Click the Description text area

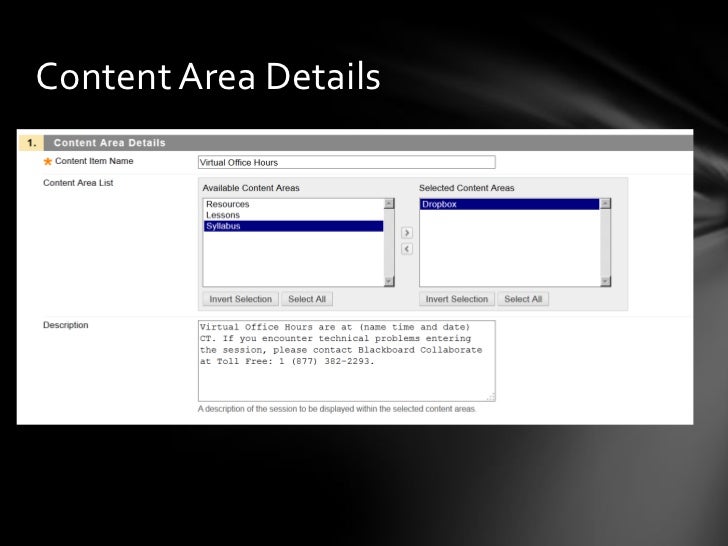pos(346,361)
